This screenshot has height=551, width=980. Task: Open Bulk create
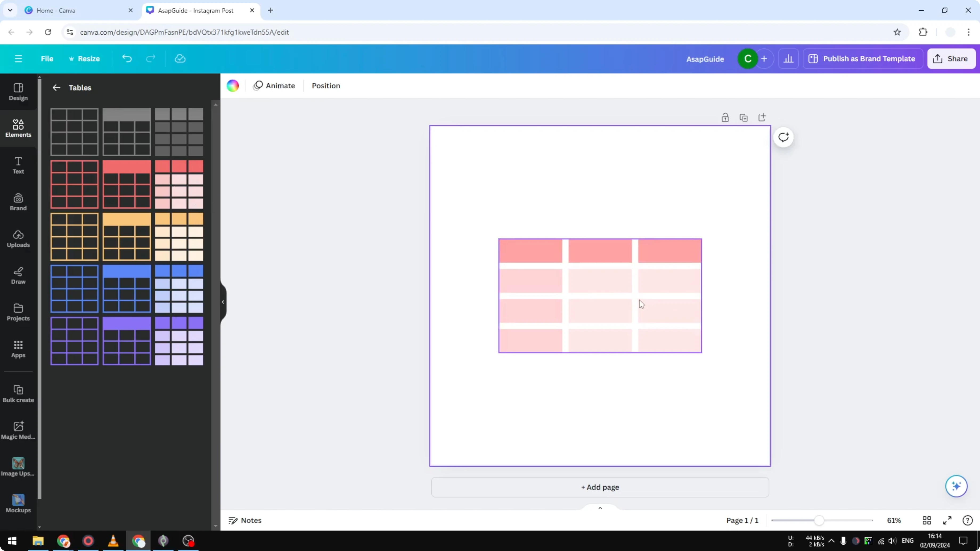click(18, 394)
